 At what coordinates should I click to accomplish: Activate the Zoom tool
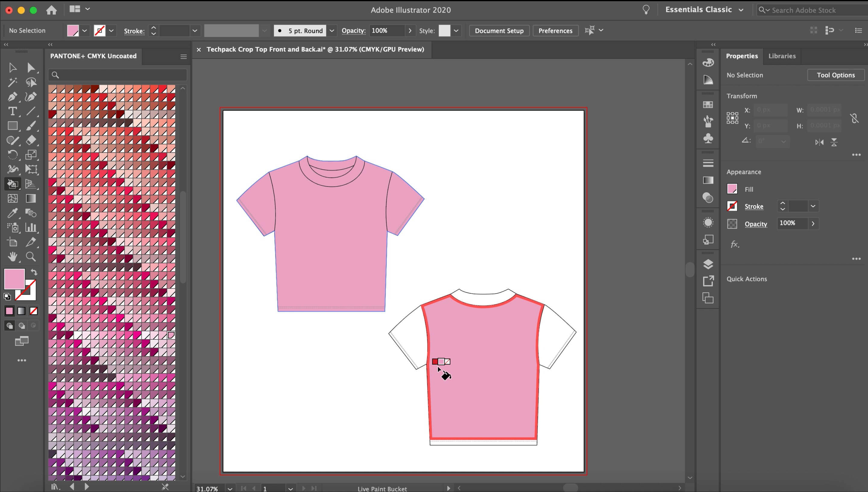[31, 257]
